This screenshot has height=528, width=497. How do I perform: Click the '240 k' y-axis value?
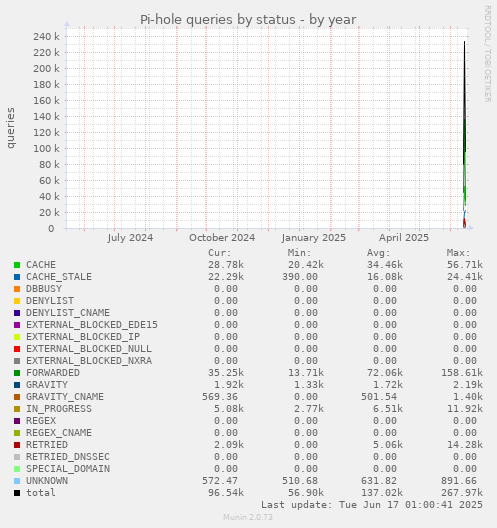[46, 36]
